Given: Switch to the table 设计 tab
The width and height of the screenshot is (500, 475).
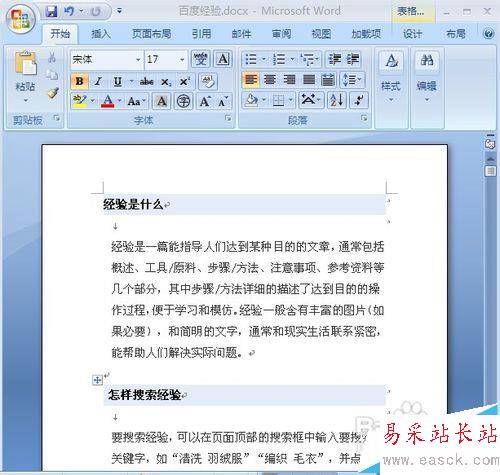Looking at the screenshot, I should point(412,34).
